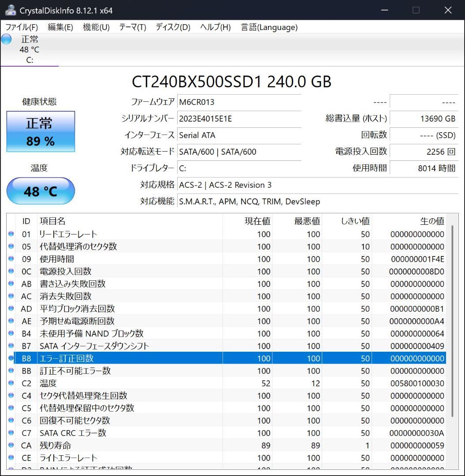The width and height of the screenshot is (465, 476).
Task: Click status dot for row AC 消去失敗回数
Action: [11, 296]
